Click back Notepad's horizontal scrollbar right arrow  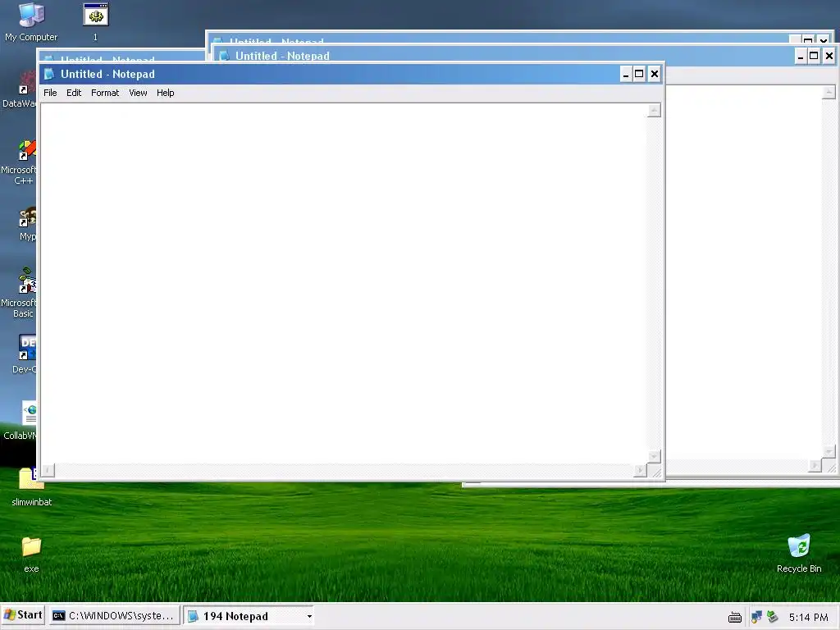pos(815,466)
